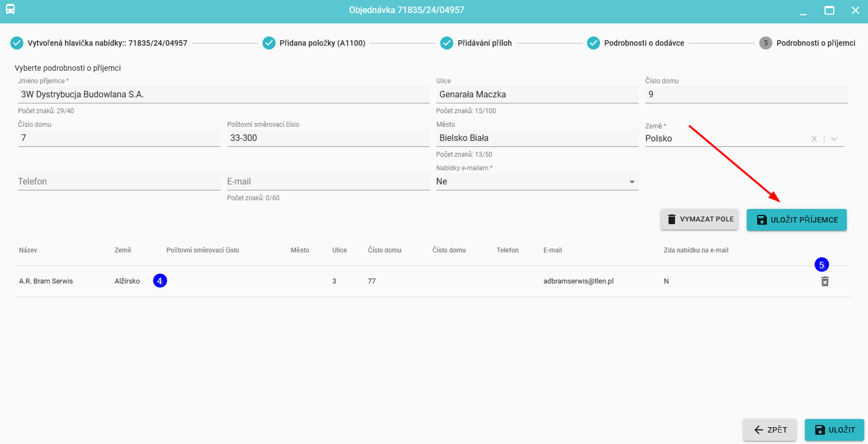Click checkmark beside Přidana položky (A1100)

(x=269, y=43)
